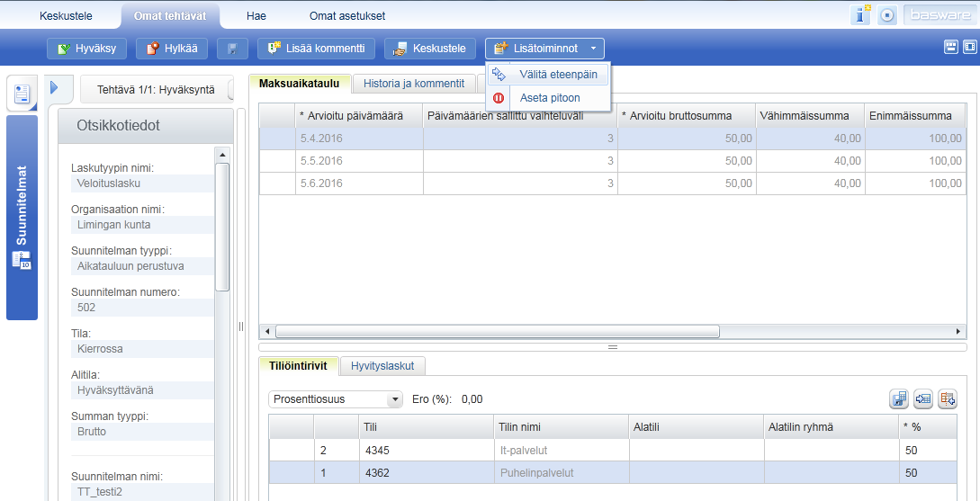Click the horizontal splitter handle between panels
Viewport: 980px width, 501px height.
pyautogui.click(x=613, y=346)
